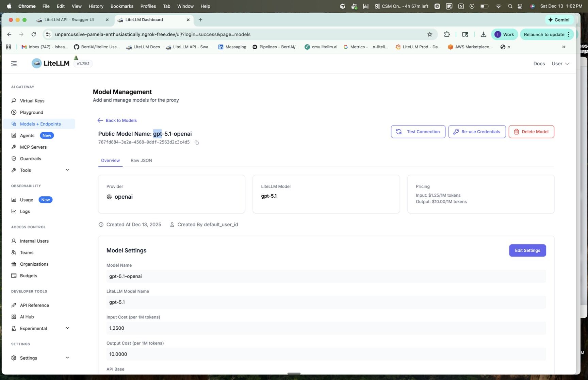Open the Gemini button in Chrome

pos(559,20)
